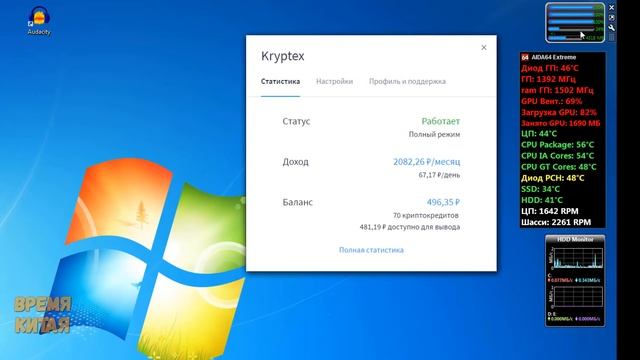Open the Audacity desktop shortcut

pos(39,20)
